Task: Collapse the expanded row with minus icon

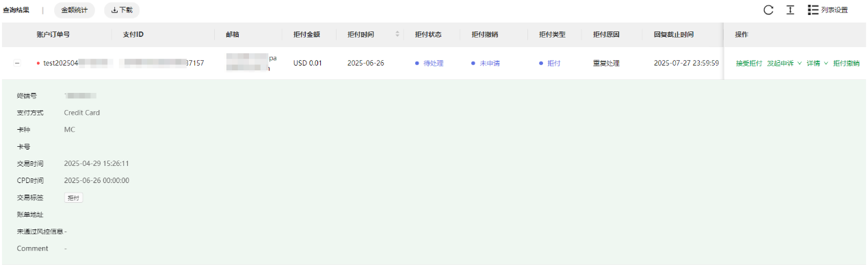Action: (x=17, y=64)
